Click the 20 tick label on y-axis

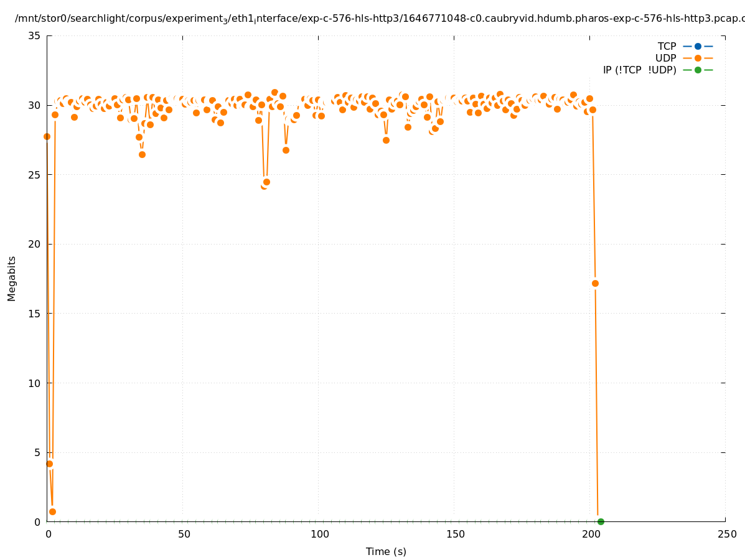[x=34, y=244]
